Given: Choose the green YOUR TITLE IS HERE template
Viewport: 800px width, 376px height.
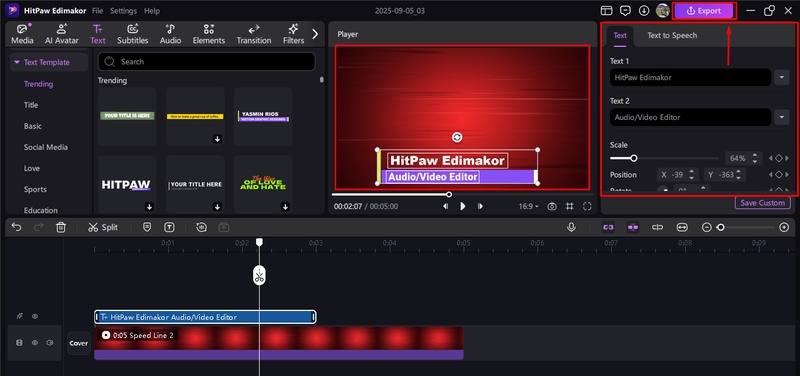Looking at the screenshot, I should (127, 116).
